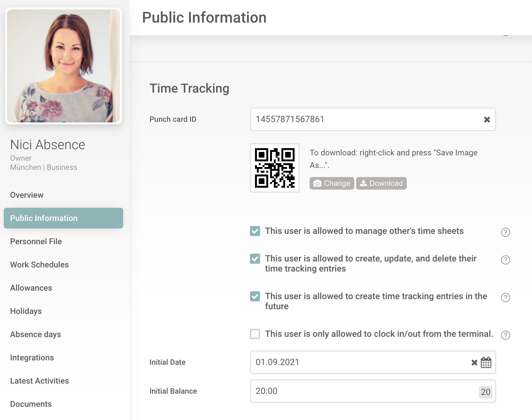Clear the Punch card ID field
Screen dimensions: 532x420
pos(487,120)
